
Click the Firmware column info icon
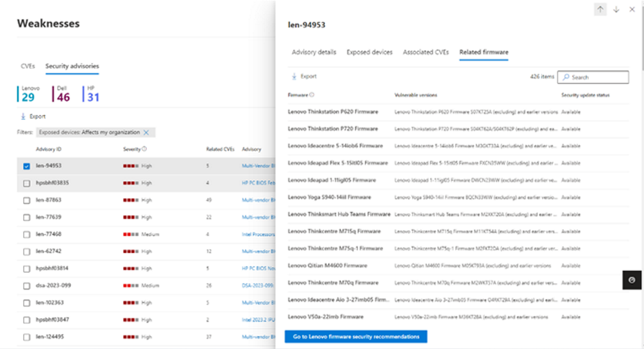[312, 95]
